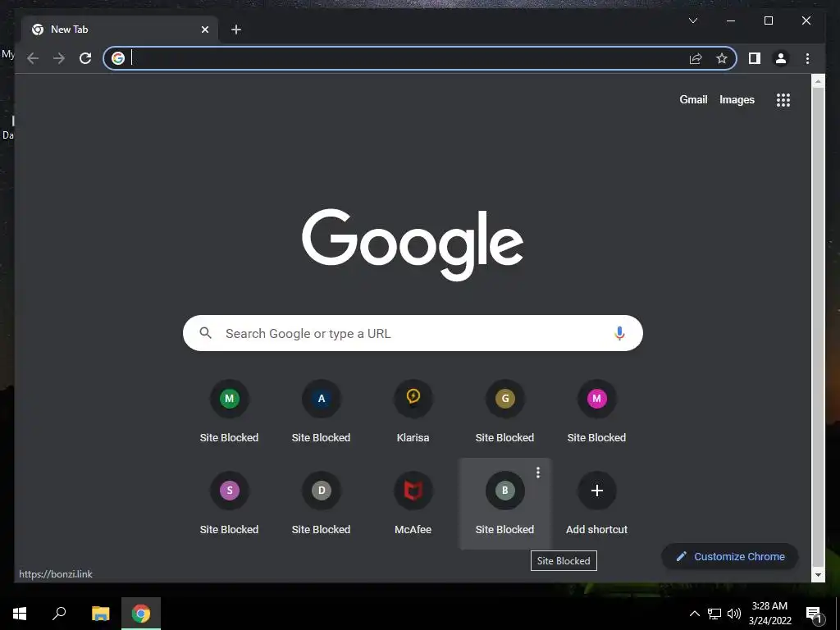Open the taskbar clock showing 3:28 AM
This screenshot has height=630, width=840.
pos(769,614)
